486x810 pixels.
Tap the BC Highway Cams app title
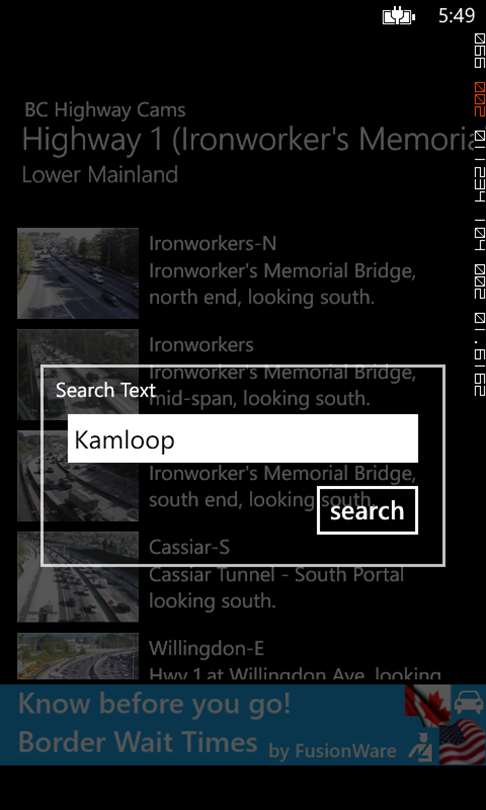(x=105, y=110)
